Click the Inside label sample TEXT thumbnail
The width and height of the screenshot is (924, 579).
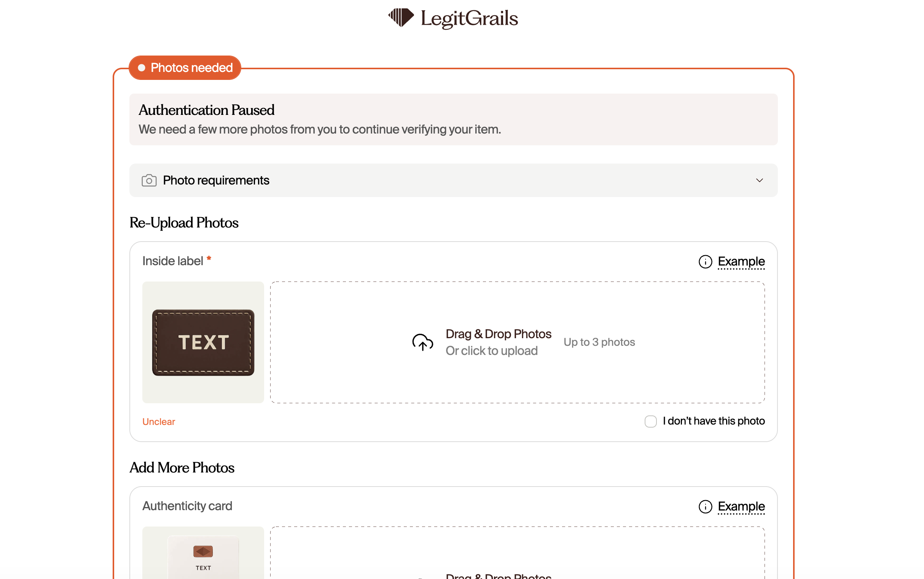tap(203, 342)
